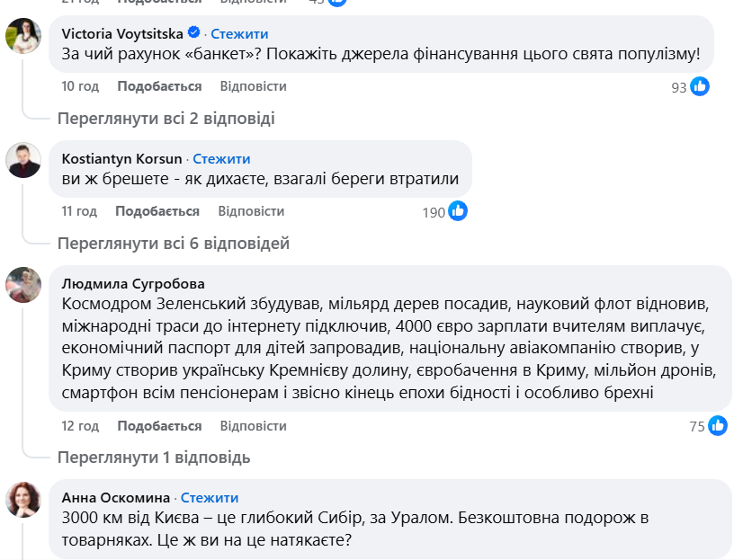The height and width of the screenshot is (560, 752).
Task: Click like reaction icon on Людмила Сугробова's comment
Action: pyautogui.click(x=718, y=426)
